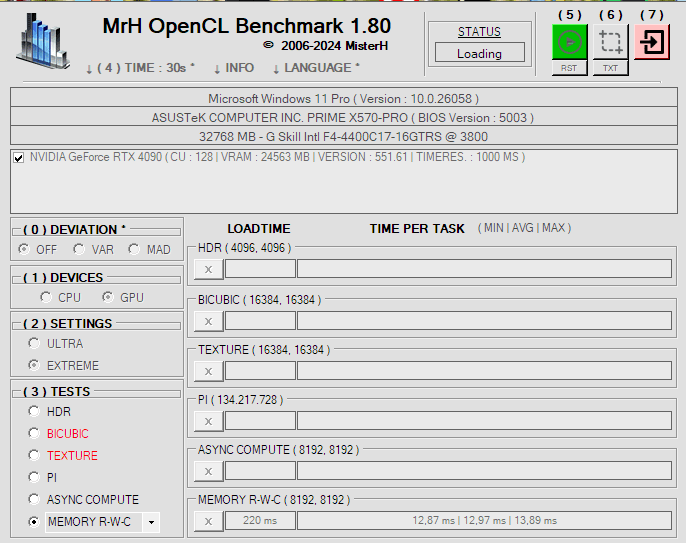Click the LOADTIME column header
The width and height of the screenshot is (686, 543).
tap(259, 228)
